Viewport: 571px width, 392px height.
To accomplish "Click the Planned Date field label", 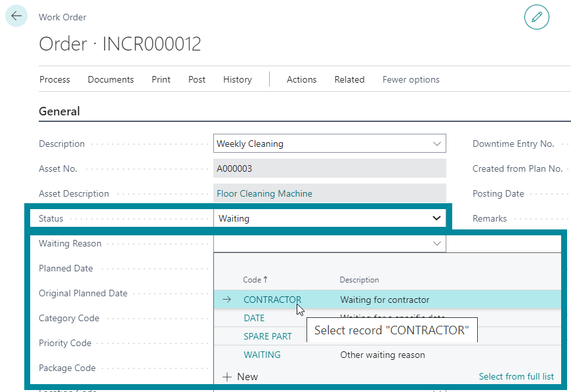I will pos(66,268).
